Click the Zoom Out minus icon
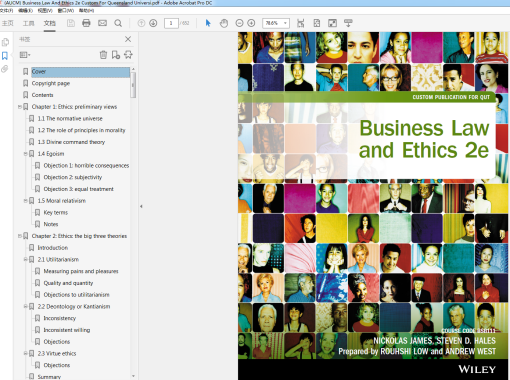 tap(239, 23)
